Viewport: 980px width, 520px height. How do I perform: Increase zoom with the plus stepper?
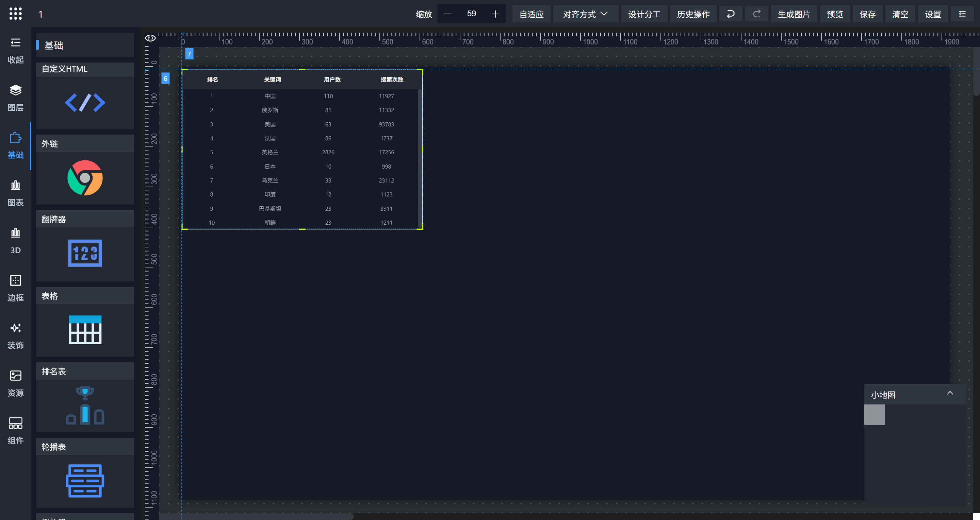495,14
